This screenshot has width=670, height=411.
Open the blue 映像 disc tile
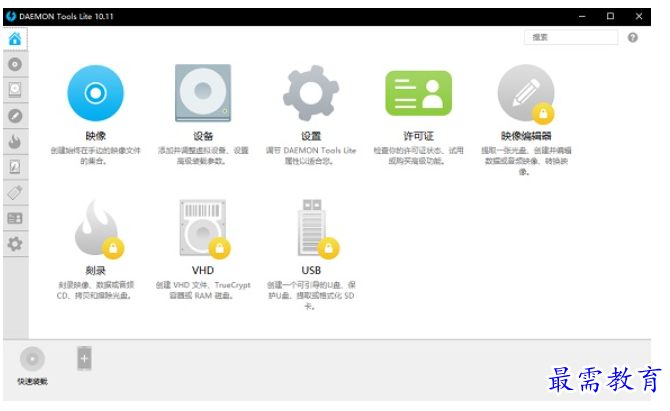pos(95,93)
